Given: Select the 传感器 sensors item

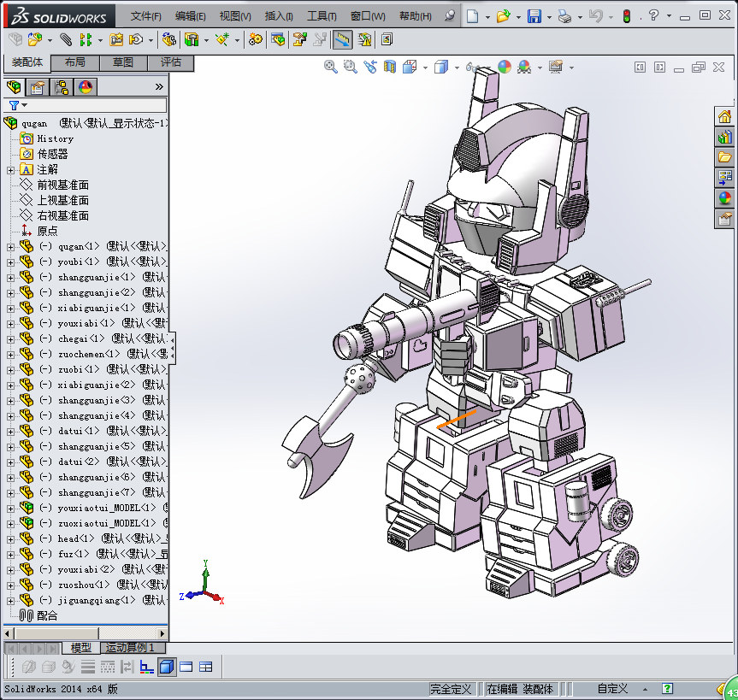Looking at the screenshot, I should coord(52,154).
